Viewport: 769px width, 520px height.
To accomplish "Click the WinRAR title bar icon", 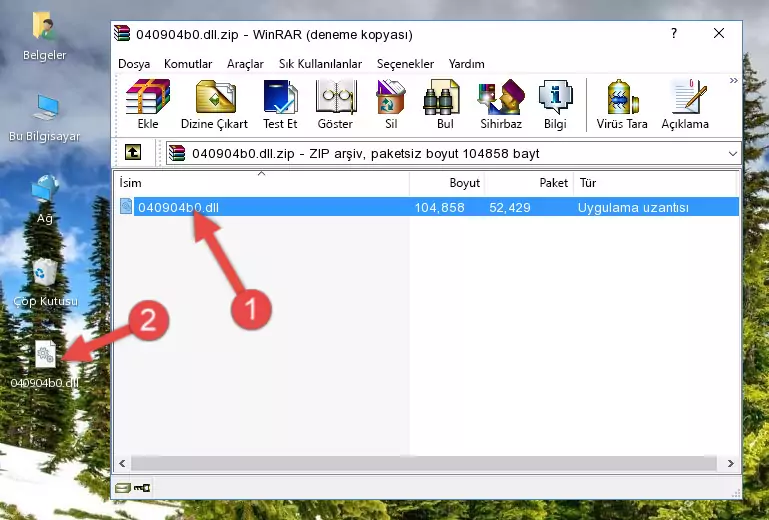I will point(122,33).
